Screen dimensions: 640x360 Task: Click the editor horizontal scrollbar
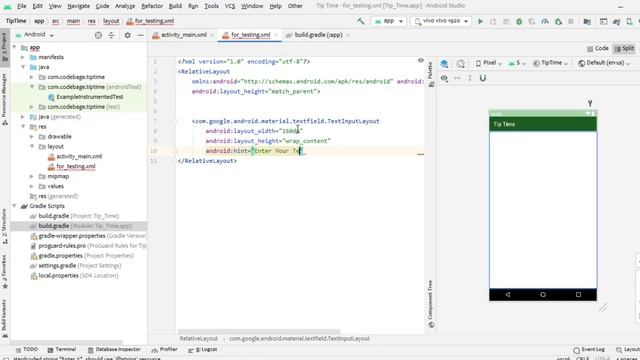[x=259, y=331]
